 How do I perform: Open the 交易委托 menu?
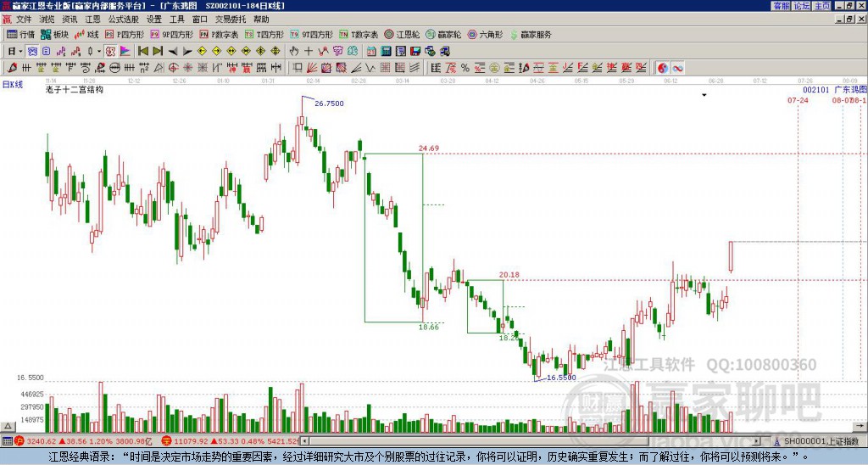(x=231, y=20)
